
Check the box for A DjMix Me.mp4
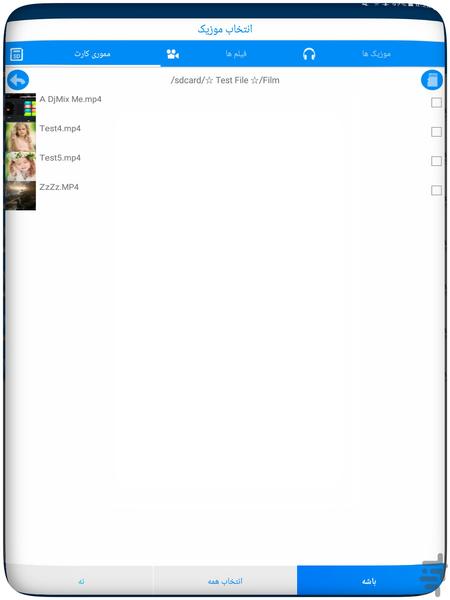point(436,103)
